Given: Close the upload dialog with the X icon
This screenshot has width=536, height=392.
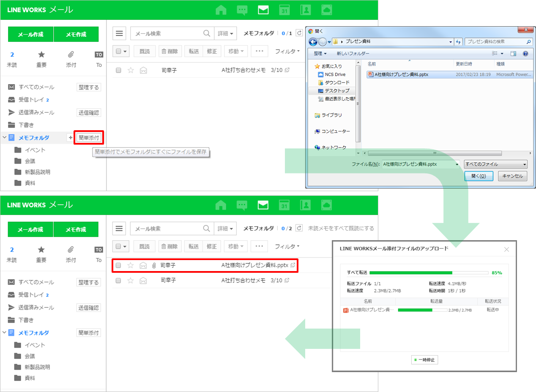Looking at the screenshot, I should pos(506,249).
